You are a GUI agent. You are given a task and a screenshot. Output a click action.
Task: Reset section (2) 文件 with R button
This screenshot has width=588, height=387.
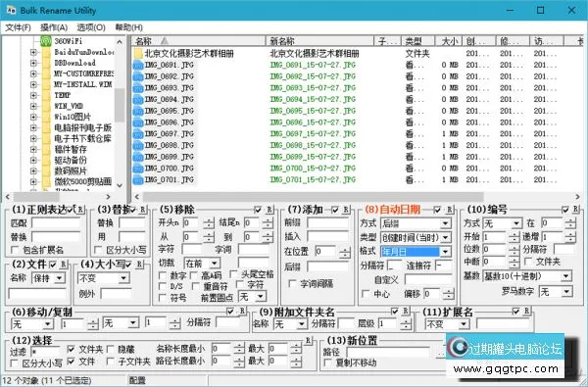64,265
